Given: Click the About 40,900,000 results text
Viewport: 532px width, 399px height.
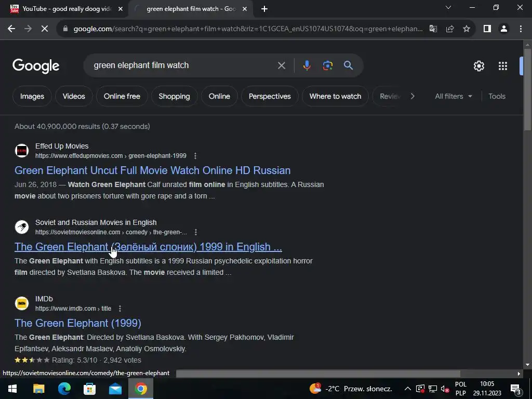Looking at the screenshot, I should coord(82,126).
